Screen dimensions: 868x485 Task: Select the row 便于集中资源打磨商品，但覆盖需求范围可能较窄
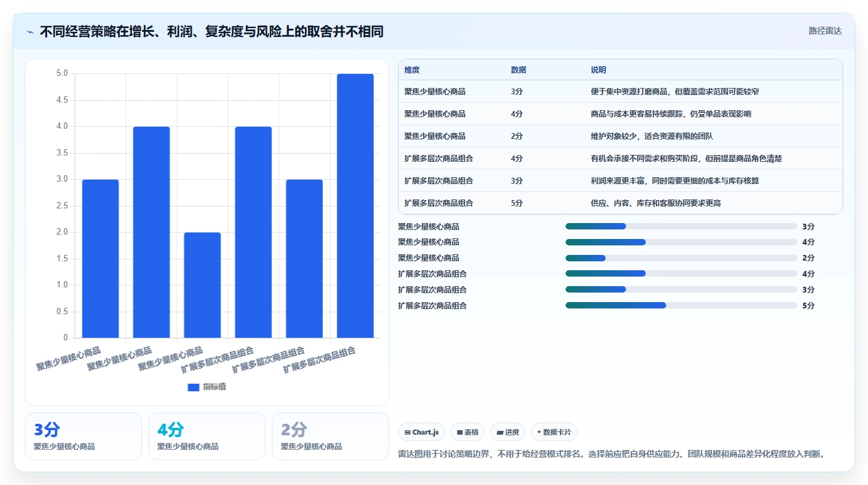click(620, 92)
